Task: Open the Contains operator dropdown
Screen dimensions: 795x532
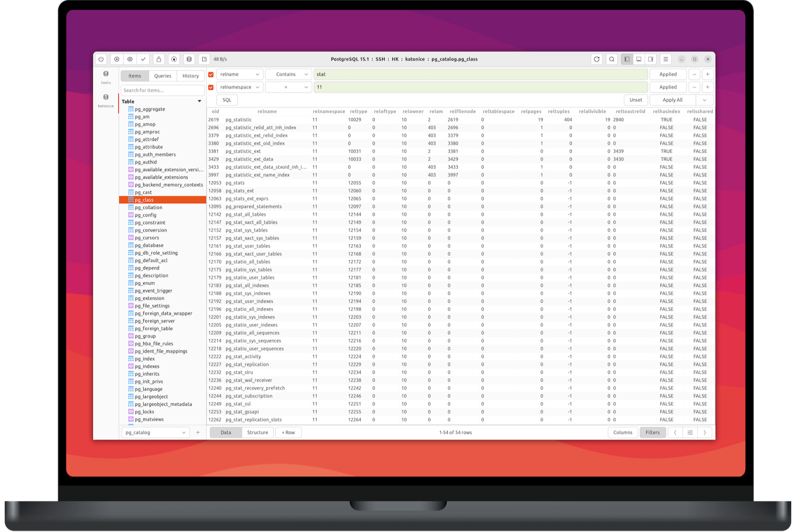Action: (288, 74)
